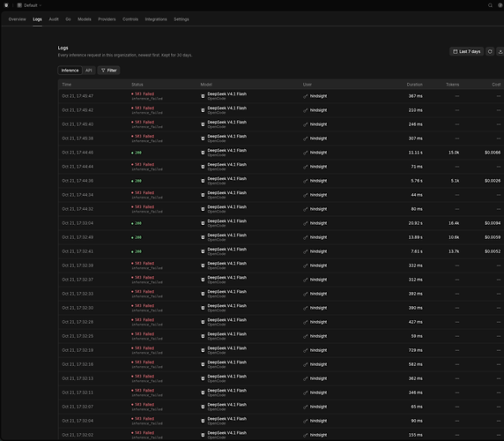Click the model icon in the 17:32:30 row
Image resolution: width=504 pixels, height=441 pixels.
(203, 308)
